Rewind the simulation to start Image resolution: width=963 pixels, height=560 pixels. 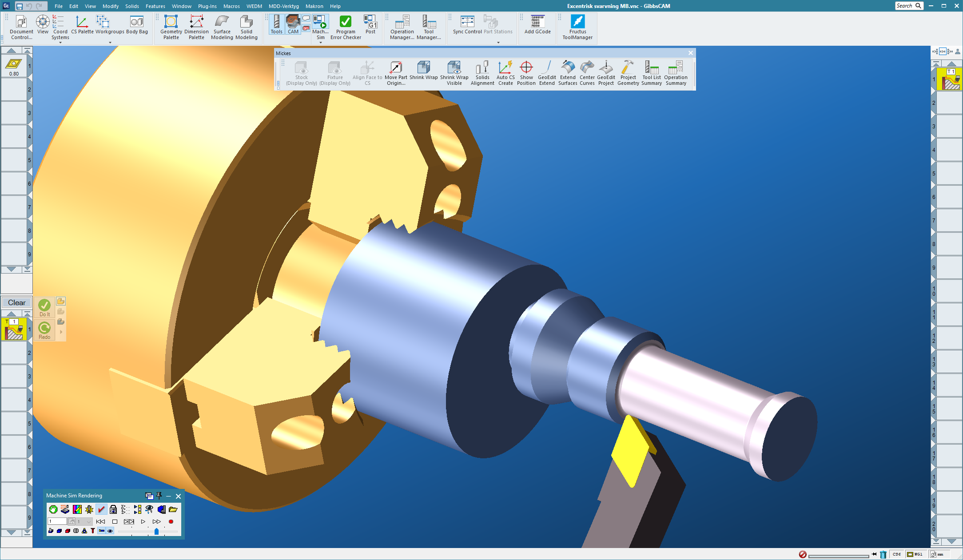click(x=101, y=521)
